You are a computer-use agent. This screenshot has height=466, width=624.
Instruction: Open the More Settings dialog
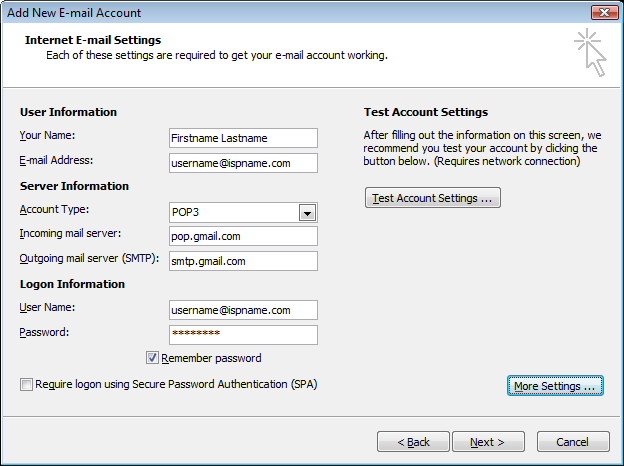[x=555, y=386]
